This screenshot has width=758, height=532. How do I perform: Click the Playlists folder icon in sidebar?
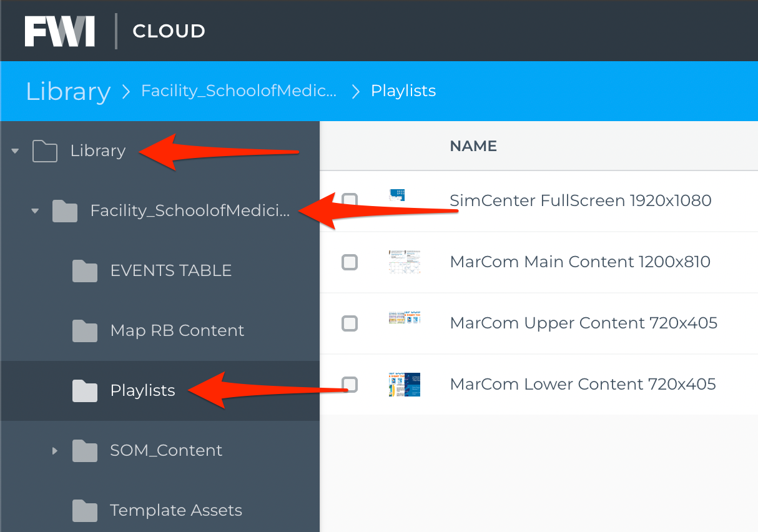(85, 391)
